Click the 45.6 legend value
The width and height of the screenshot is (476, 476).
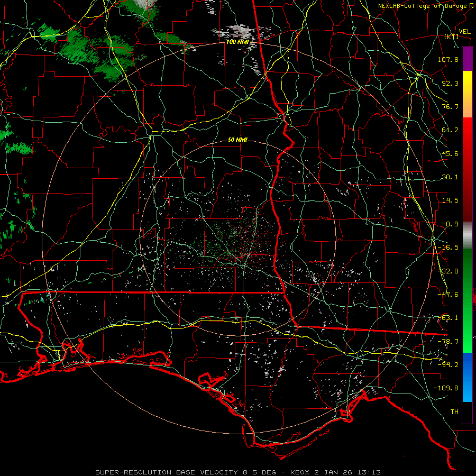point(450,153)
